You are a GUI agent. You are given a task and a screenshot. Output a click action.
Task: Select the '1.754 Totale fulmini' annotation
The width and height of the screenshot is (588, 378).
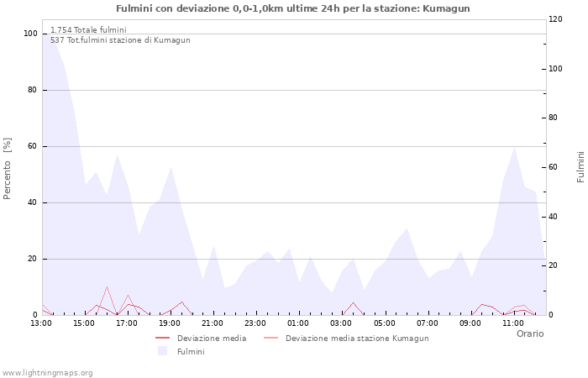pyautogui.click(x=88, y=30)
